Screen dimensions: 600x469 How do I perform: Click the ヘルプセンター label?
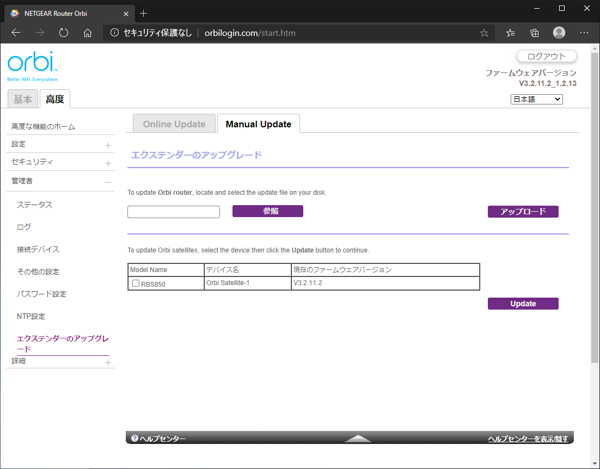click(x=163, y=439)
